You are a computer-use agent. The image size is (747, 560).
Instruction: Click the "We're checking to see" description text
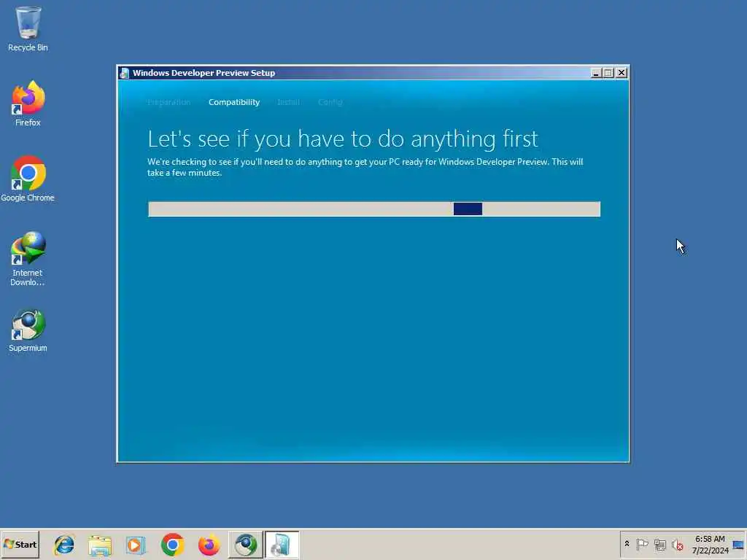coord(365,167)
